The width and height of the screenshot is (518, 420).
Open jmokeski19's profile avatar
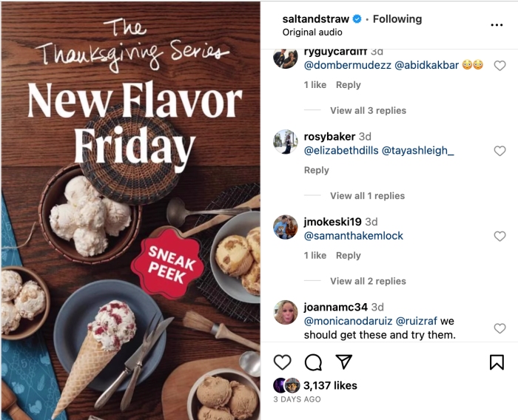click(x=286, y=227)
